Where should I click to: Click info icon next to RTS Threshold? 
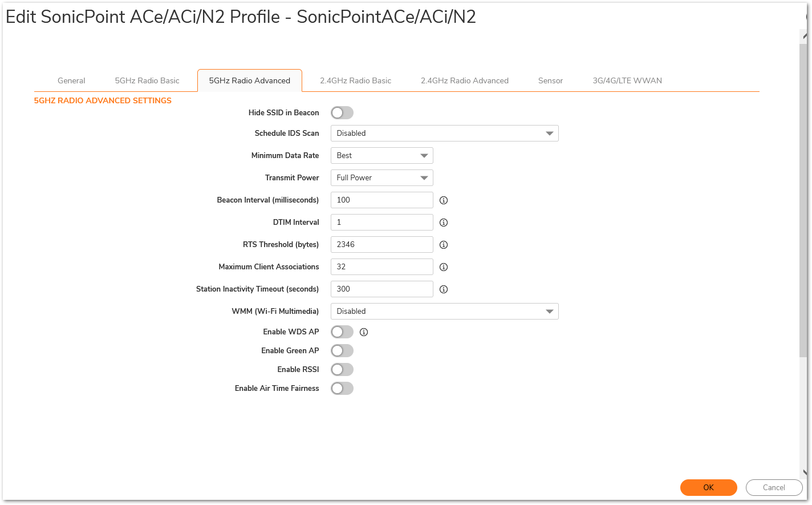click(444, 245)
